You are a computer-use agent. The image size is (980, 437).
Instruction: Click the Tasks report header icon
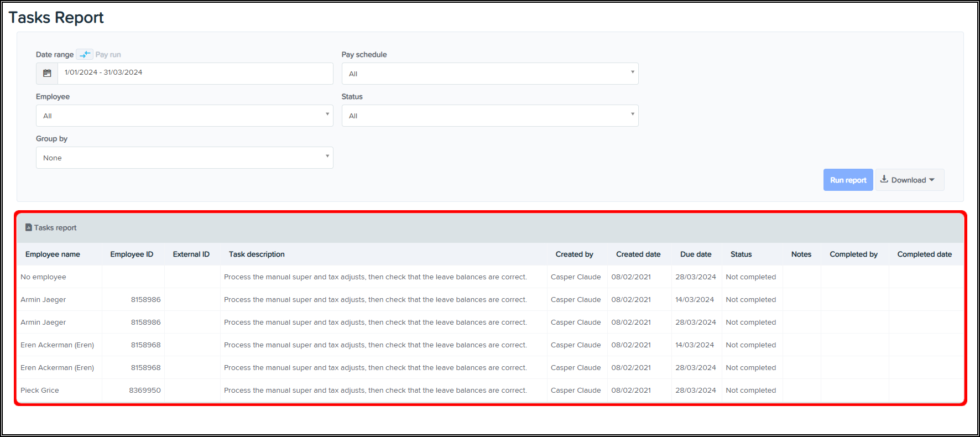[x=29, y=227]
